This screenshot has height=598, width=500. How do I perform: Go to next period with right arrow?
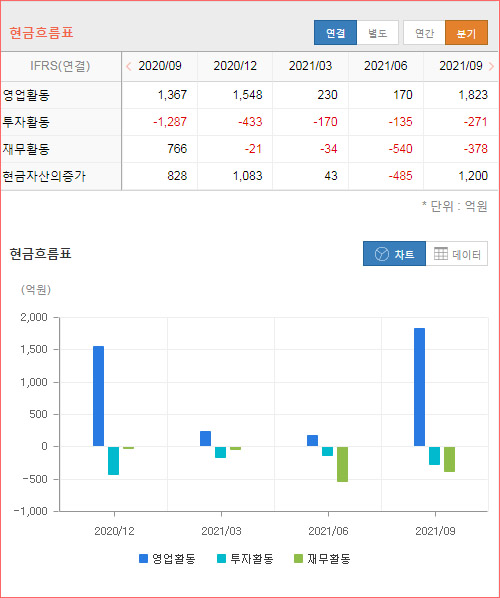pos(491,66)
